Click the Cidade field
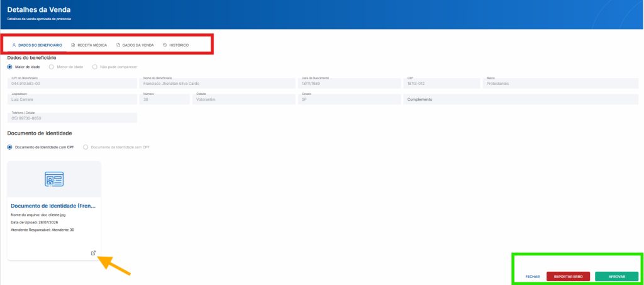This screenshot has width=644, height=285. pos(244,99)
